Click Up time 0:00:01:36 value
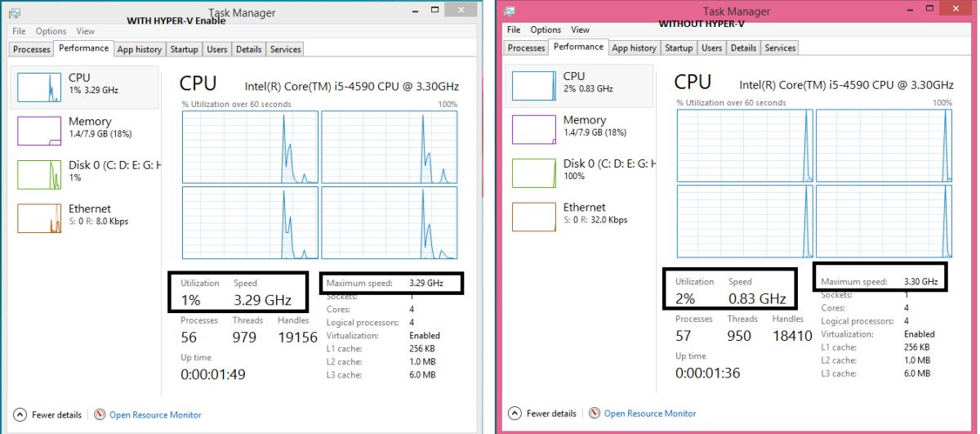This screenshot has width=980, height=434. pos(708,373)
